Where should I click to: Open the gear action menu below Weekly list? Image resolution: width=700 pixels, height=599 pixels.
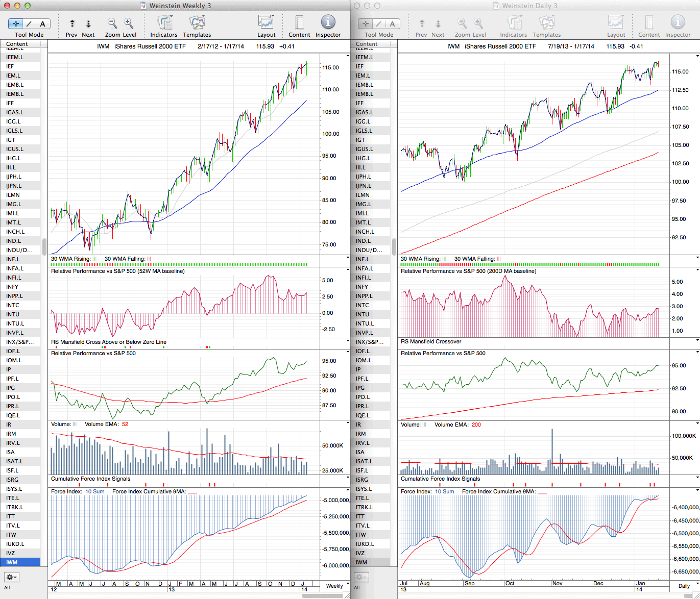pyautogui.click(x=11, y=577)
